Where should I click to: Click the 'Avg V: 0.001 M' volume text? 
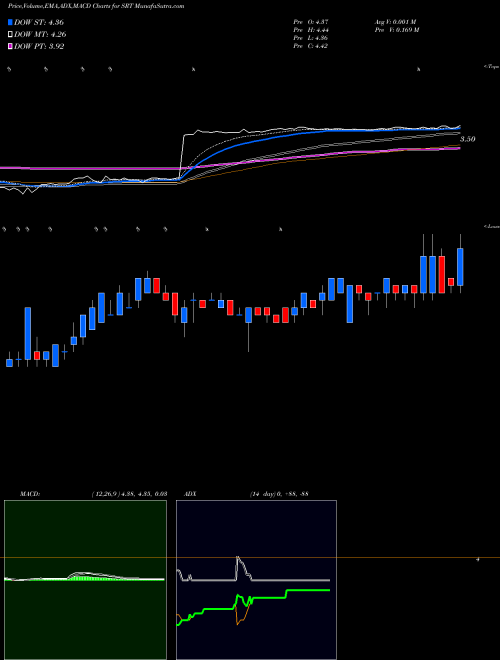coord(395,22)
